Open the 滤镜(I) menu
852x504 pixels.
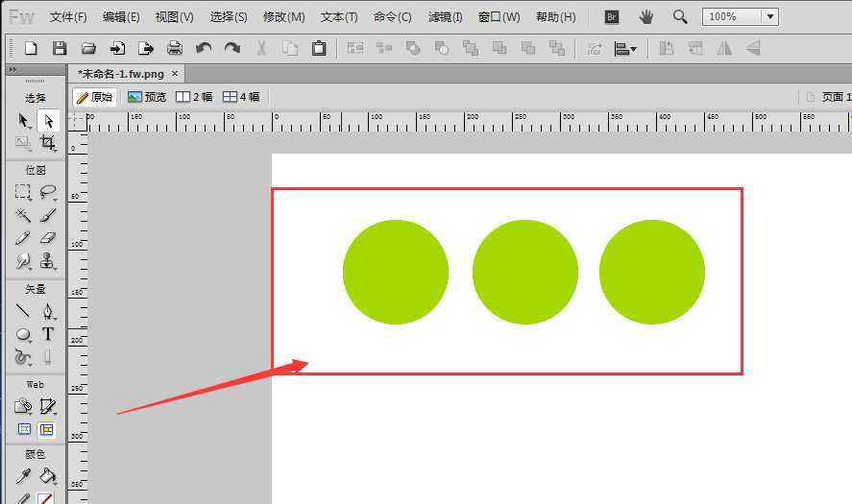445,17
